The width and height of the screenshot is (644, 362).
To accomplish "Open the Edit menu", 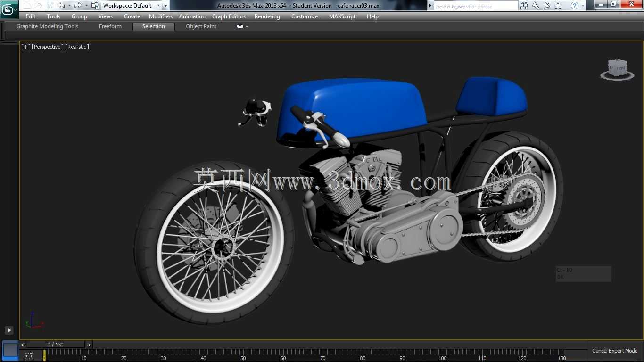I will pyautogui.click(x=31, y=16).
